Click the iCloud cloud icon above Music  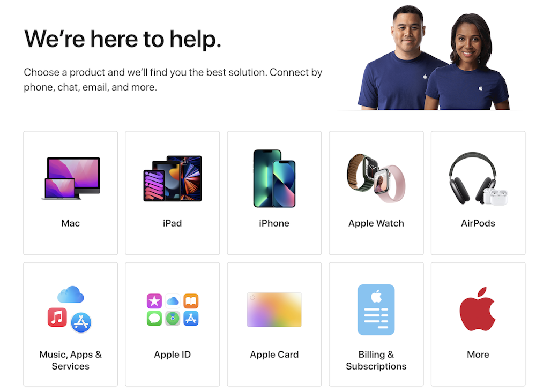coord(70,295)
